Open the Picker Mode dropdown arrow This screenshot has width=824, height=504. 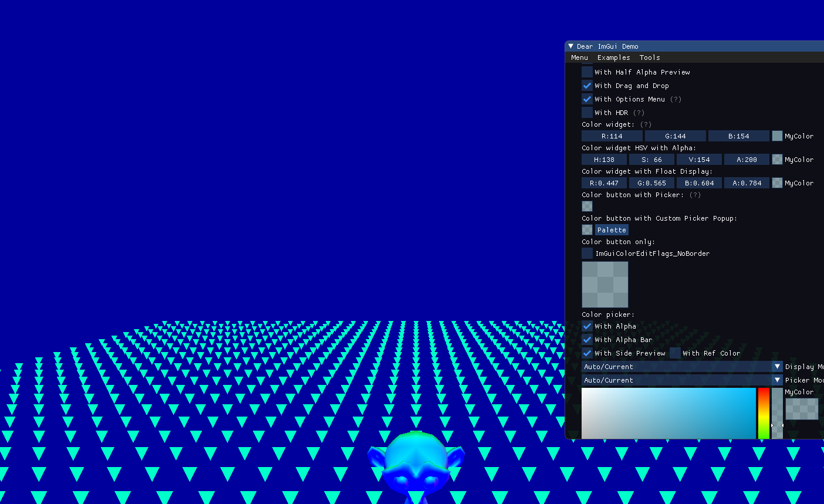coord(777,380)
